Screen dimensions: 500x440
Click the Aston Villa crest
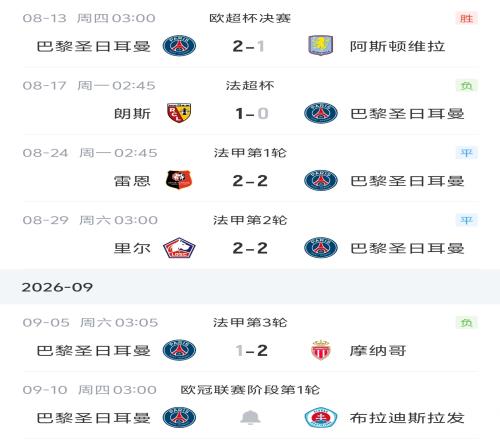pos(320,45)
